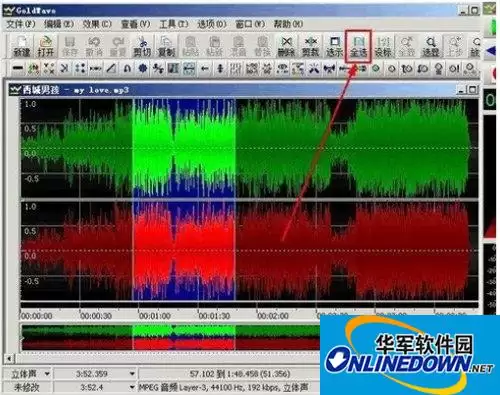This screenshot has height=395, width=500.
Task: Click the 00:01:00 timeline mark
Action: click(155, 316)
